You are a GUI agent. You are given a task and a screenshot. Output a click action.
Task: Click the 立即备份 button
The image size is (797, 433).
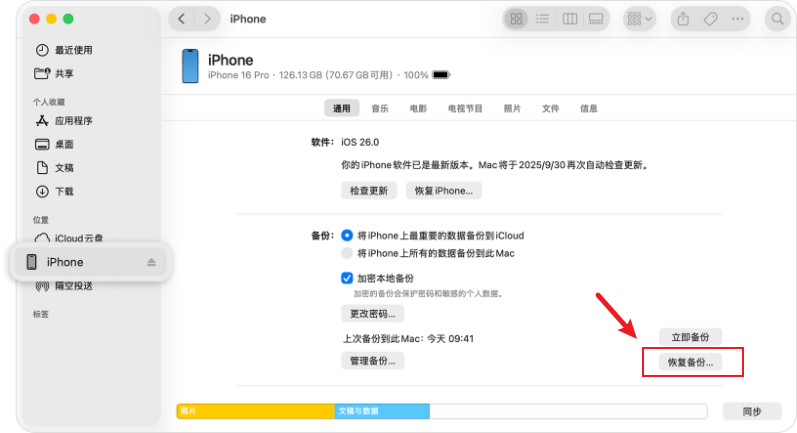click(690, 337)
